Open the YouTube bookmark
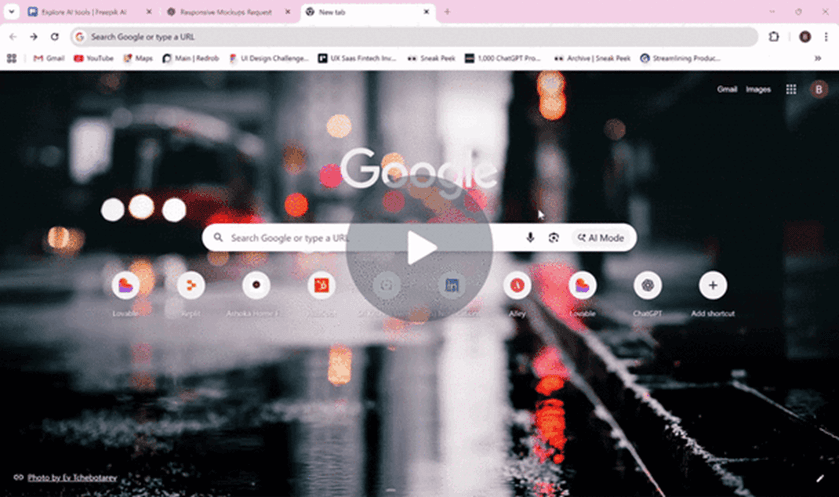 [94, 58]
